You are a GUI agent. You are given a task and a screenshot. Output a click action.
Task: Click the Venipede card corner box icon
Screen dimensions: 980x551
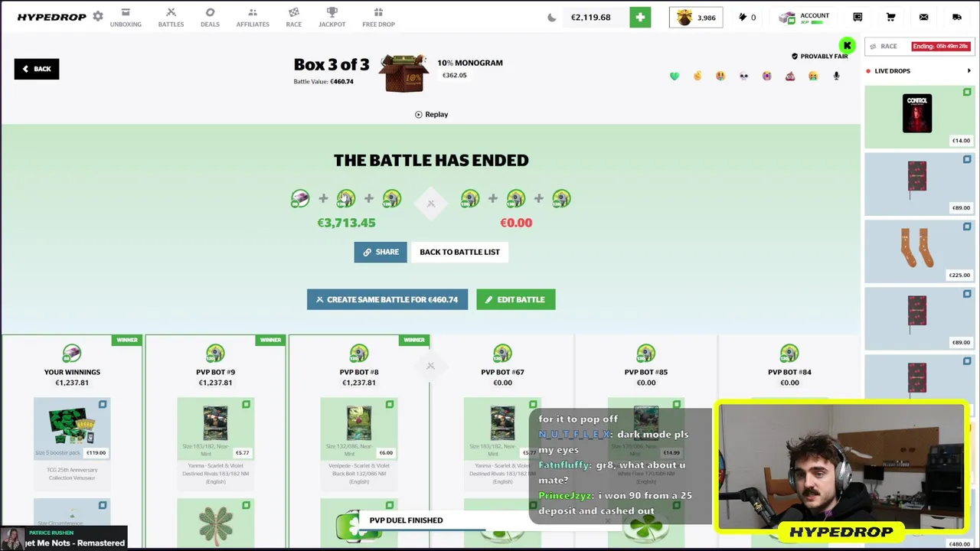(x=390, y=404)
